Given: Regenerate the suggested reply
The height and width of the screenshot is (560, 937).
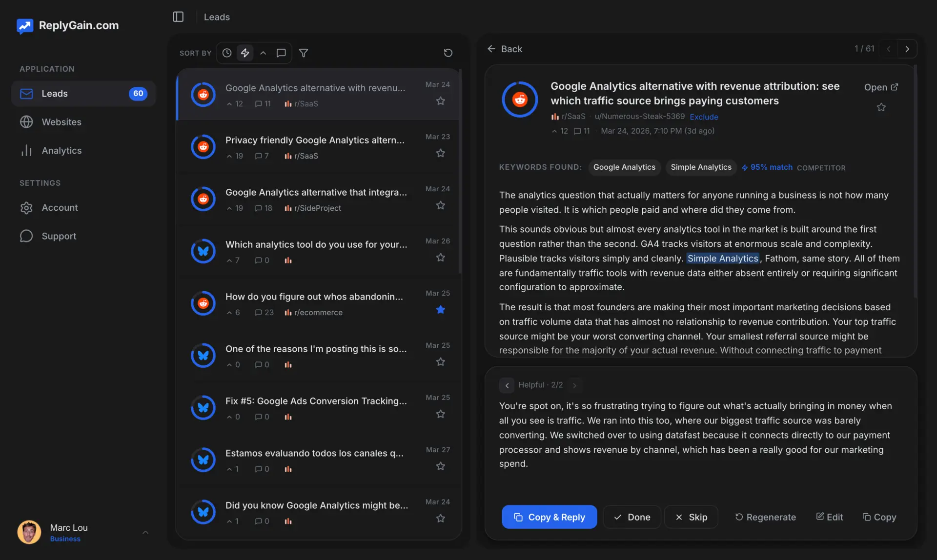Looking at the screenshot, I should [765, 517].
